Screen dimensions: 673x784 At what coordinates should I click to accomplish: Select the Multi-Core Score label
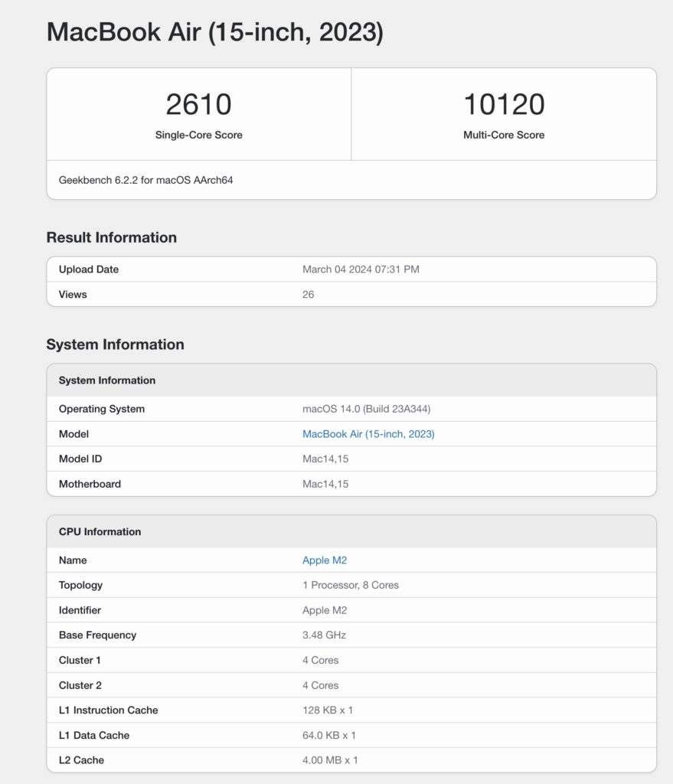pos(504,135)
